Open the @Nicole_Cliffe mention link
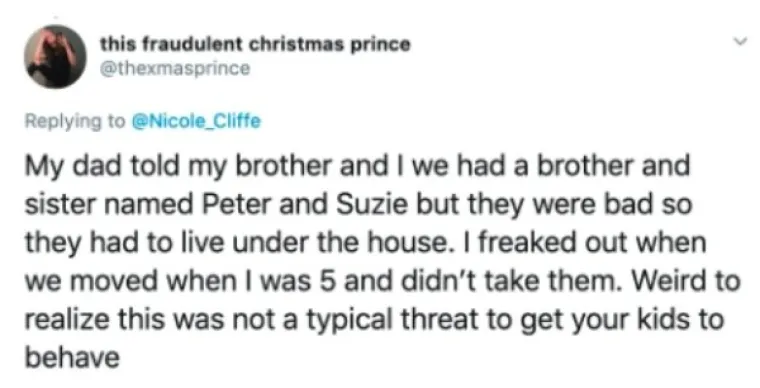The height and width of the screenshot is (388, 760). point(196,121)
